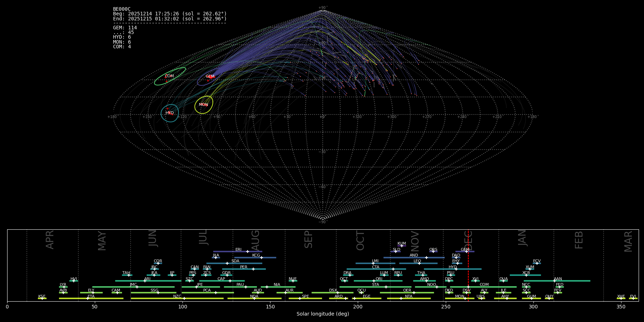
Task: Click the ...: 45 sporadic count entry
Action: click(123, 33)
